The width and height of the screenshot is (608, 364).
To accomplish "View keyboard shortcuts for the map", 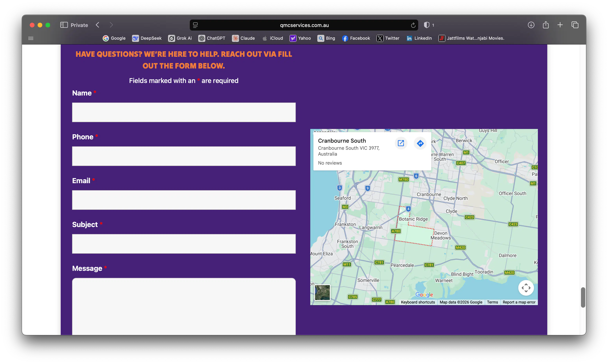I will [418, 302].
